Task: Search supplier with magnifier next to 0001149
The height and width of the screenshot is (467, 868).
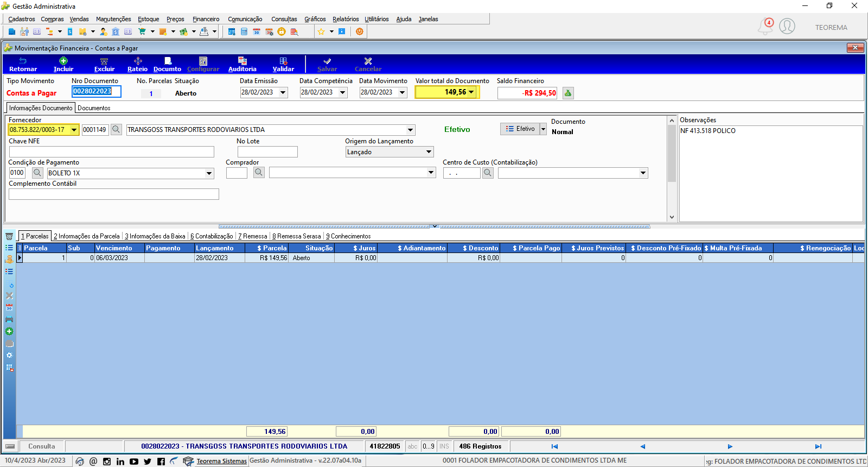Action: [x=116, y=130]
